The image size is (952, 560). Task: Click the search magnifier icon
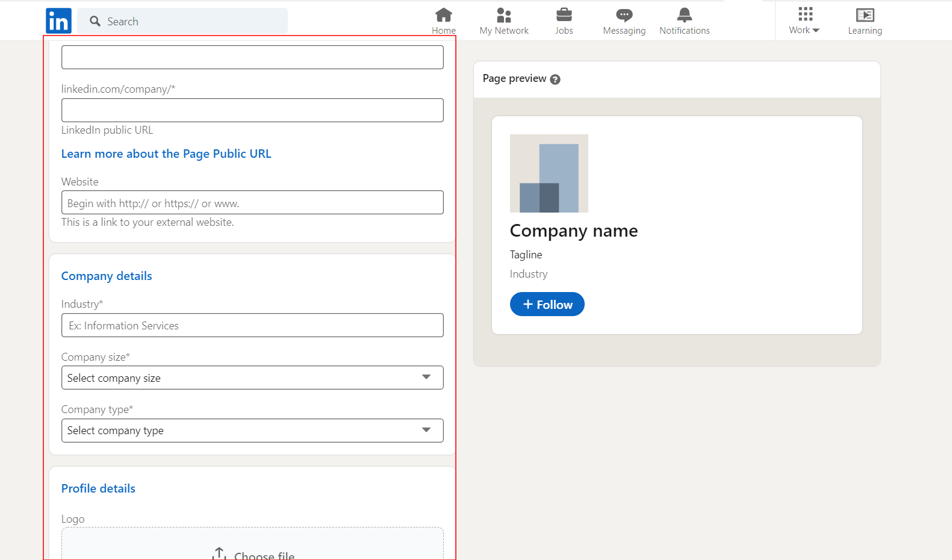point(95,22)
